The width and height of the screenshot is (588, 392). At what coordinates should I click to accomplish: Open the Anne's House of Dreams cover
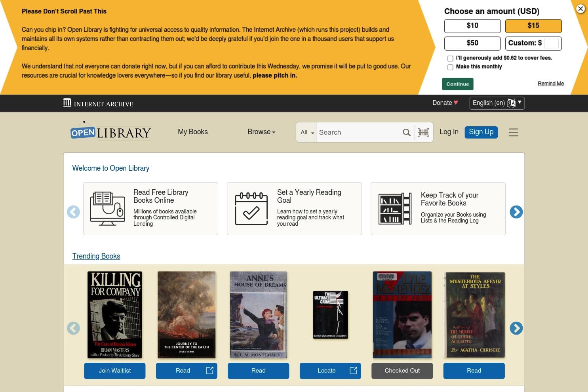[258, 314]
